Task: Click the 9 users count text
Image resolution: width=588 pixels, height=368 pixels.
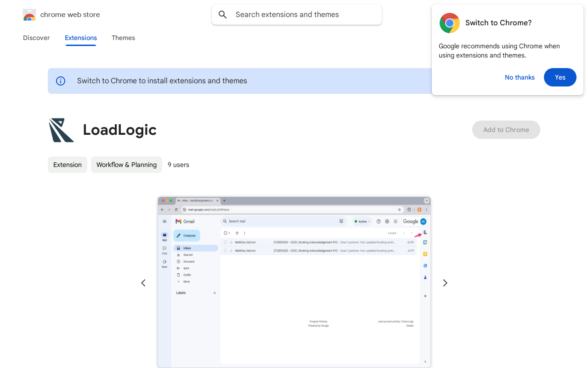Action: tap(178, 165)
